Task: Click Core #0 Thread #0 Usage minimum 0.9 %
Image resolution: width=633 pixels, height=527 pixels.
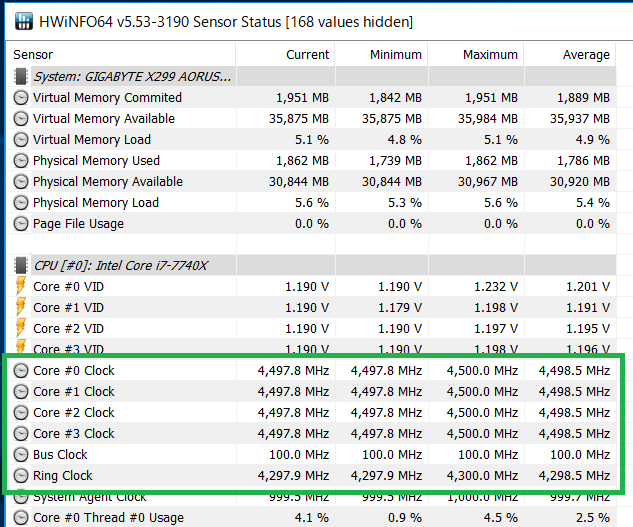Action: (405, 517)
